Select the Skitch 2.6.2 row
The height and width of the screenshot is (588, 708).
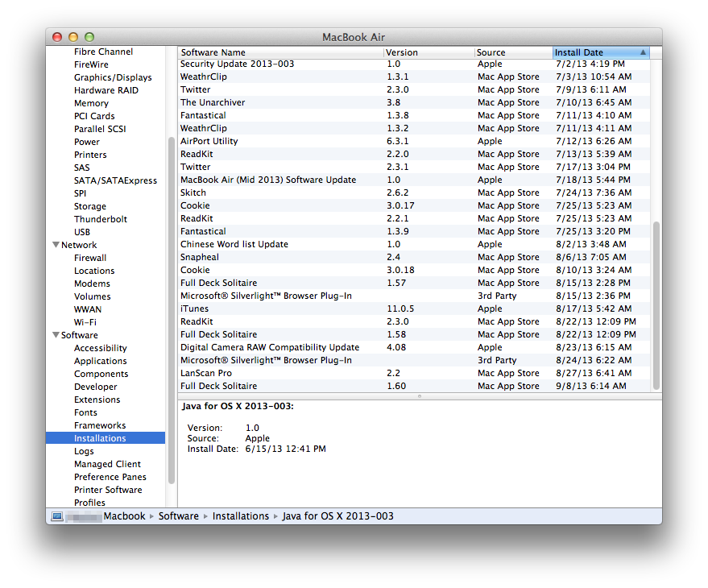coord(414,193)
